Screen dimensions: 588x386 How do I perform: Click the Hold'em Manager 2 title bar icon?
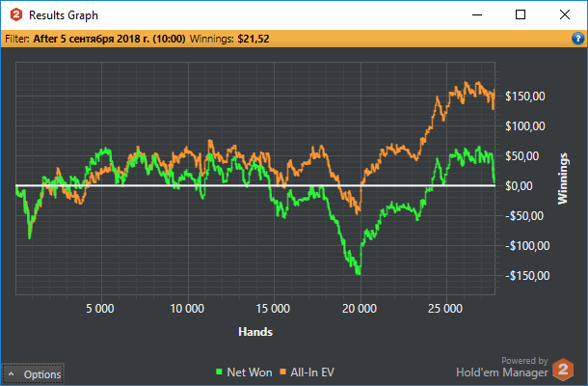coord(15,15)
